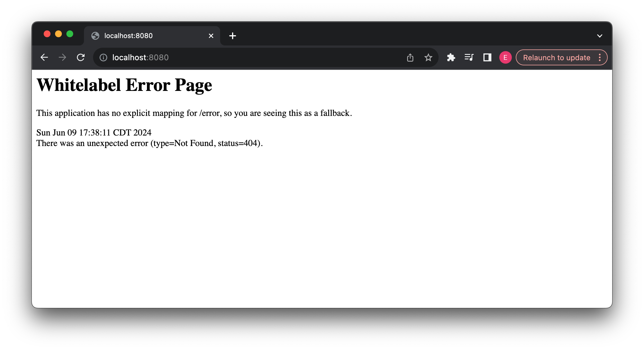Close the localhost:8080 tab
The height and width of the screenshot is (350, 644).
pos(211,36)
